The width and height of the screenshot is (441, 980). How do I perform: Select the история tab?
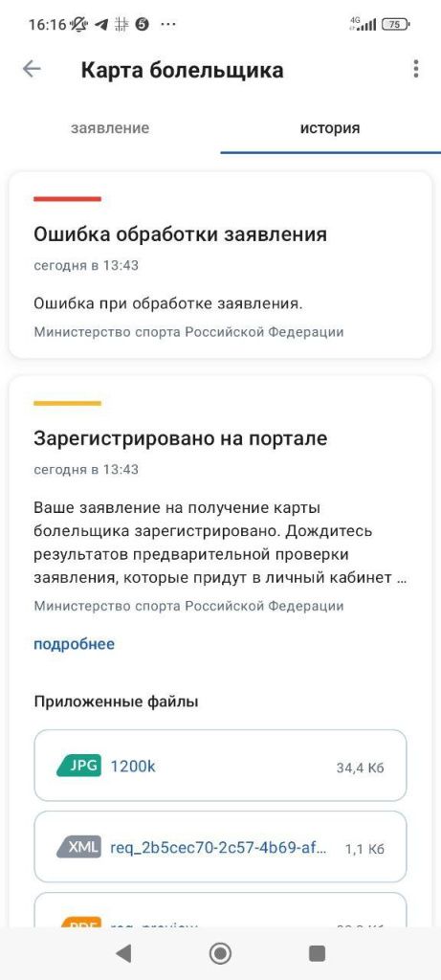(x=330, y=128)
